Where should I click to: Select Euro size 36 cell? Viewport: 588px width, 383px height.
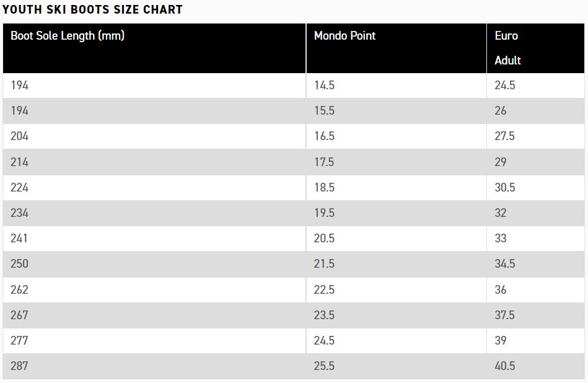pos(535,289)
